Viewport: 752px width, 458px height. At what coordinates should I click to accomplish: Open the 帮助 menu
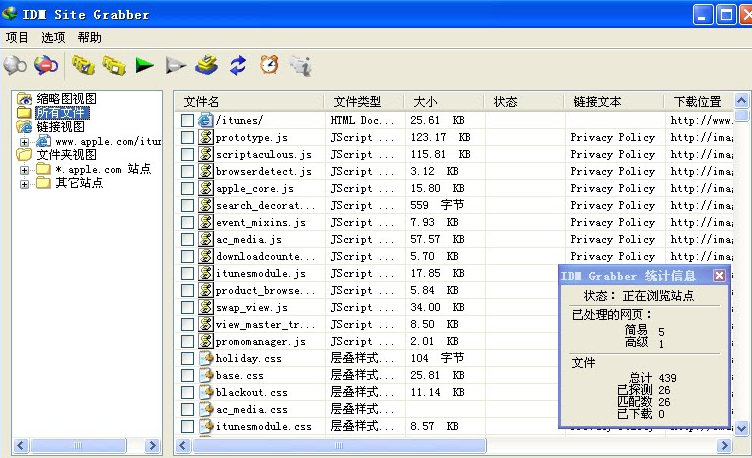pos(89,37)
